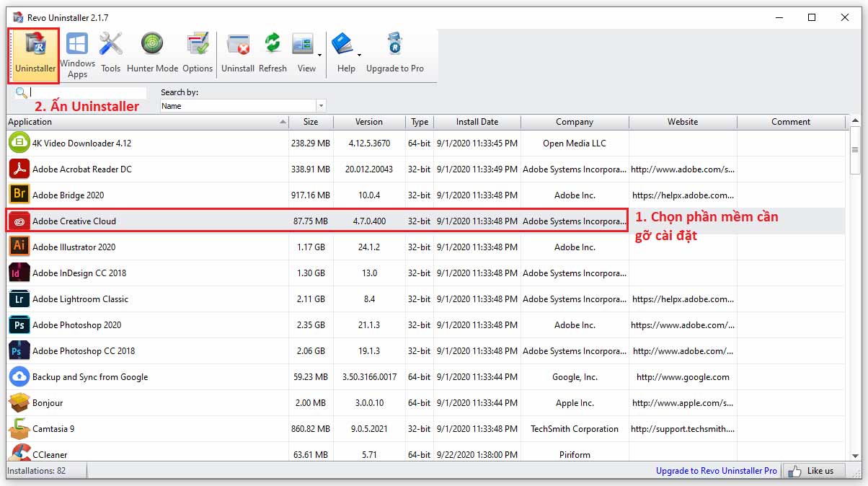
Task: Click the Upgrade to Revo Uninstaller Pro link
Action: [x=716, y=470]
